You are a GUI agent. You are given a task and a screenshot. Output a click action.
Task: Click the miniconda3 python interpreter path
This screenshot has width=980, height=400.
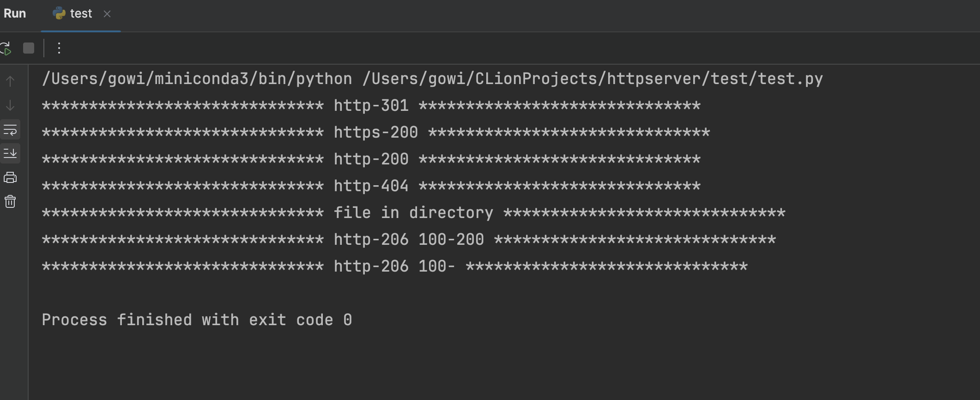197,79
